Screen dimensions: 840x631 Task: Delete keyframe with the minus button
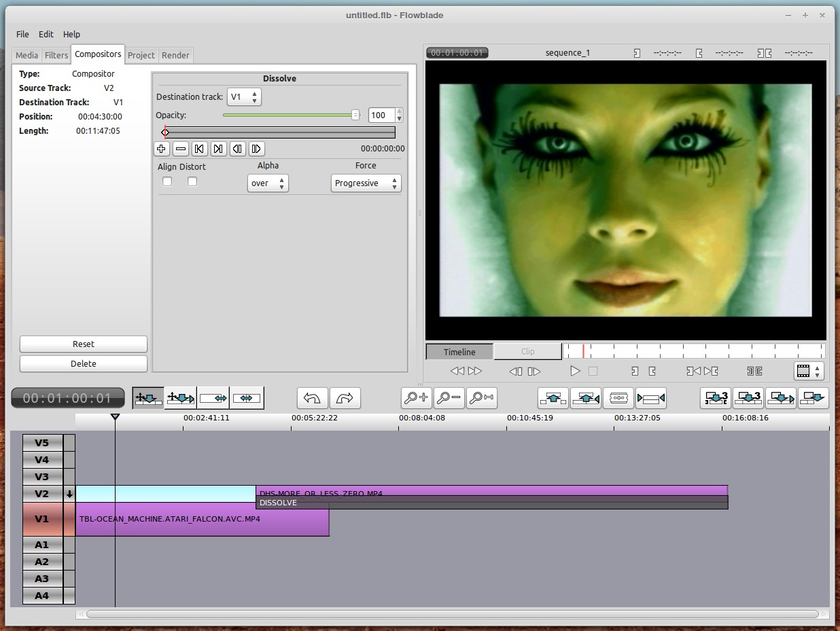pyautogui.click(x=181, y=149)
